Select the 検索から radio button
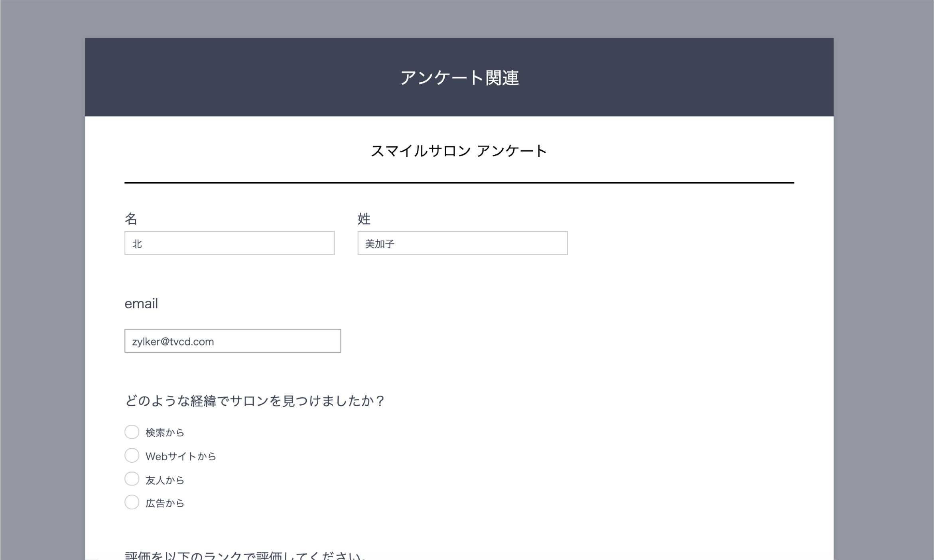This screenshot has height=560, width=934. point(132,432)
